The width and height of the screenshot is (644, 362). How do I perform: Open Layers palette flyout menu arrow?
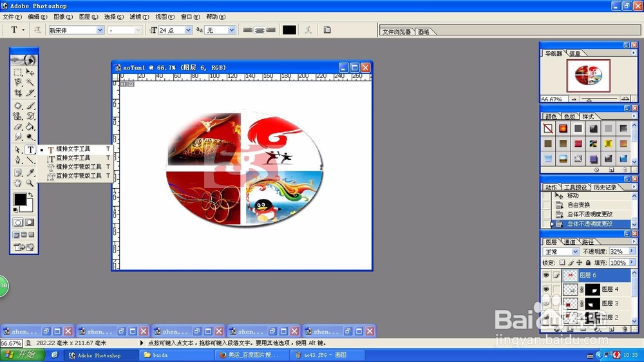point(633,241)
